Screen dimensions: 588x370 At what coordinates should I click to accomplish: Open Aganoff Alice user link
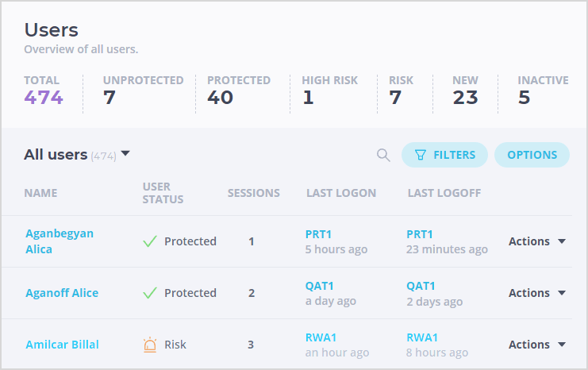click(x=62, y=293)
